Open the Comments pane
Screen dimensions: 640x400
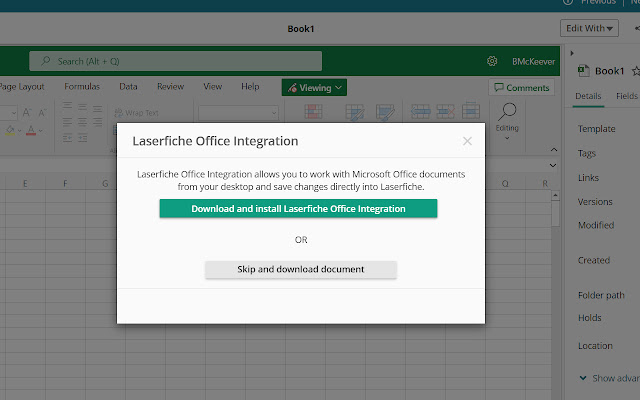[521, 88]
